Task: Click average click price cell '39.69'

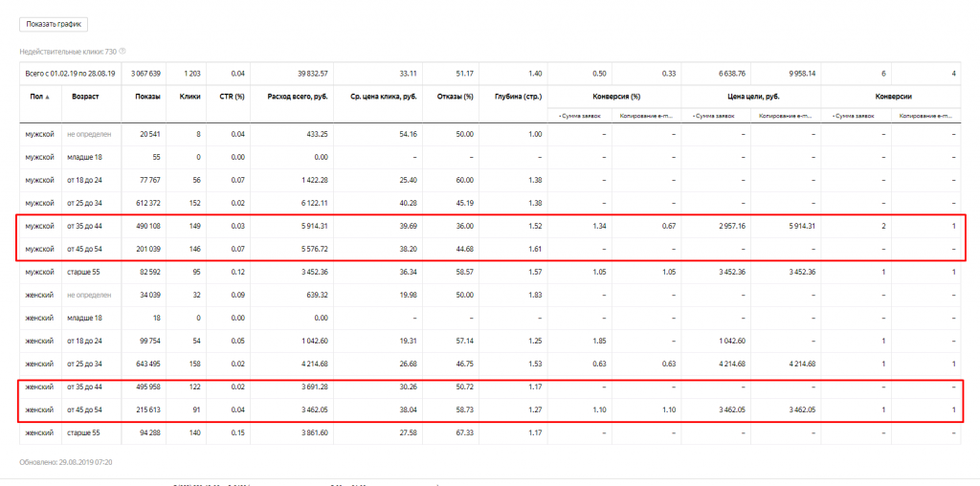Action: [408, 226]
